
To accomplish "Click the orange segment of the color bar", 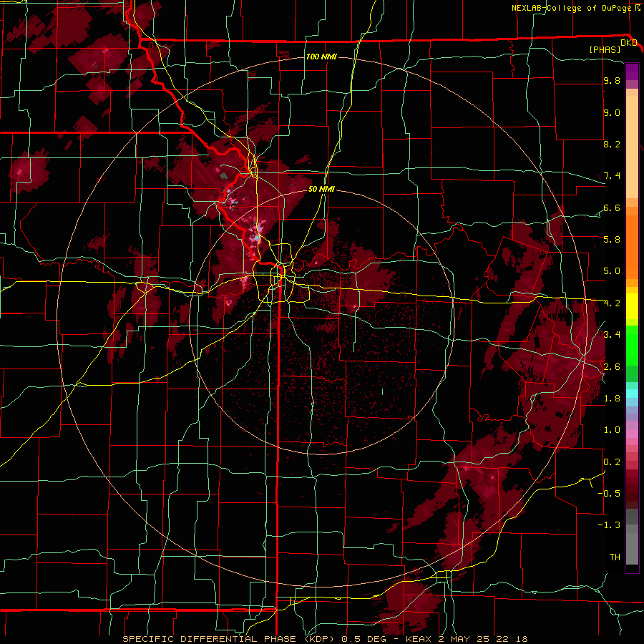I will coord(632,246).
